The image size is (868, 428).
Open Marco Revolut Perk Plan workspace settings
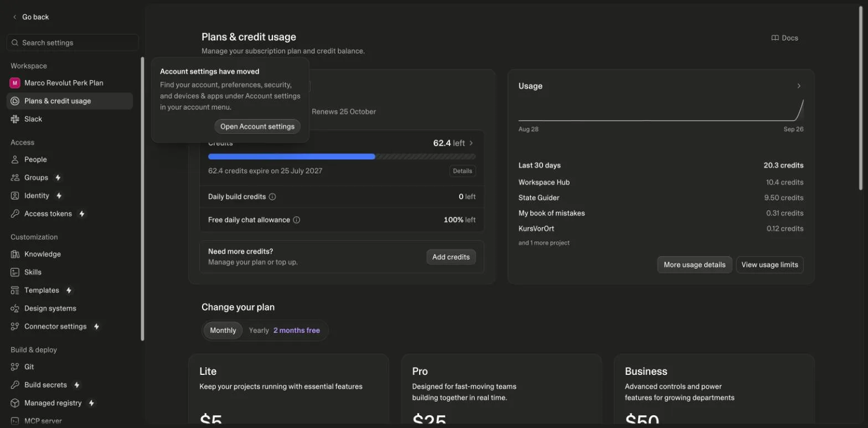[x=70, y=83]
